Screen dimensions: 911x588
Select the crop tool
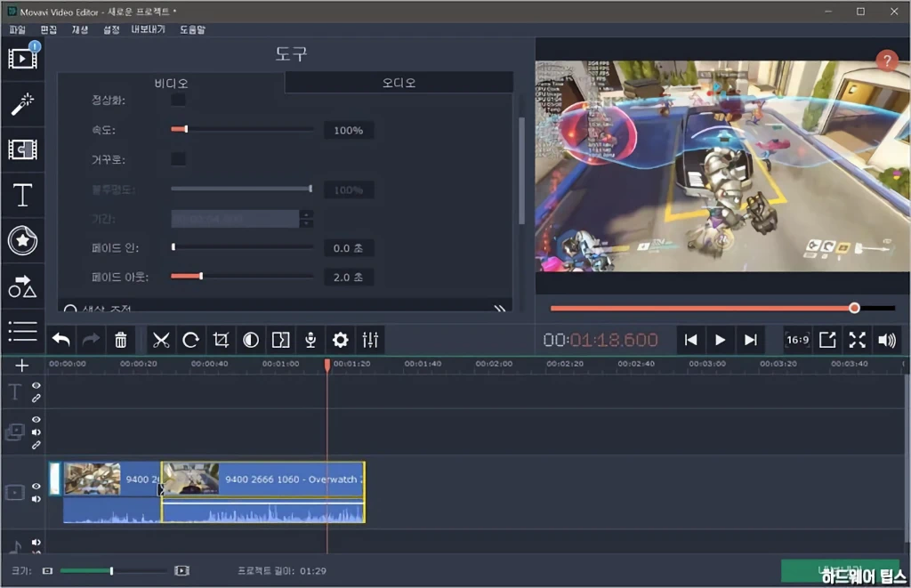coord(221,340)
